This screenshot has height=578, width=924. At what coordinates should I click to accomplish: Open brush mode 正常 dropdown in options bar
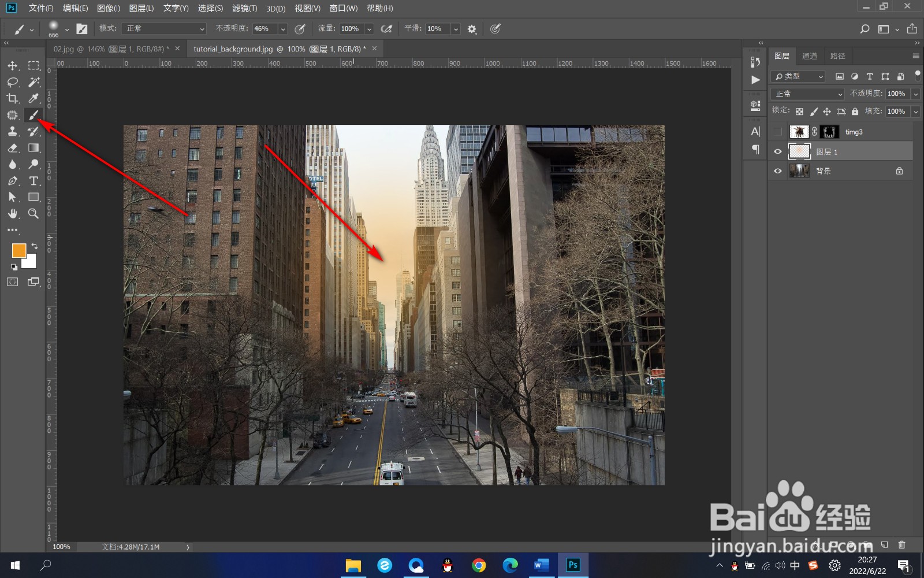(x=164, y=28)
